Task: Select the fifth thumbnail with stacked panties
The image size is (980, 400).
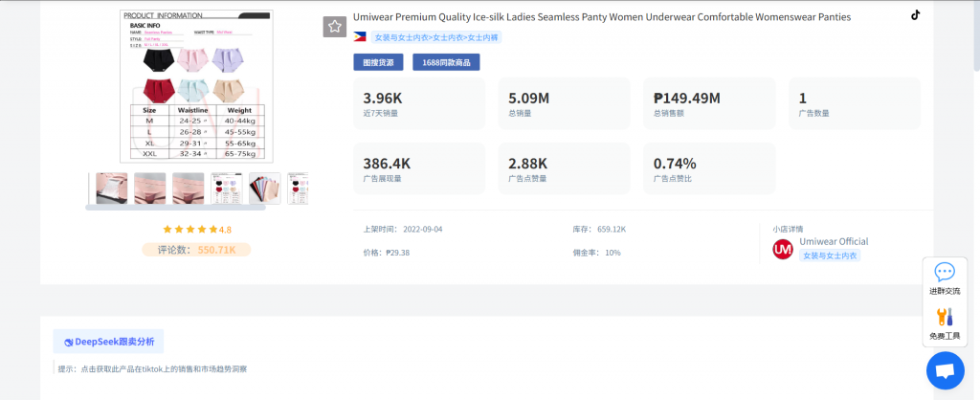Action: (265, 188)
